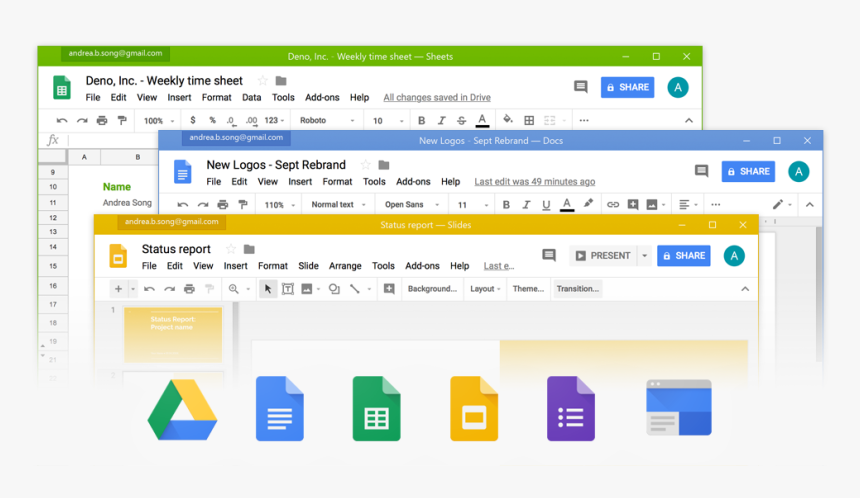
Task: Insert link in the Docs toolbar
Action: coord(613,205)
